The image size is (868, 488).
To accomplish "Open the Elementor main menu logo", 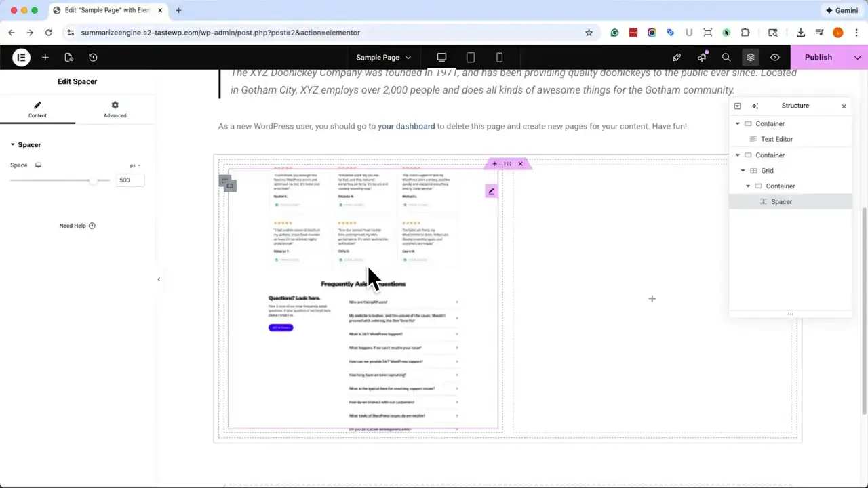I will (21, 58).
